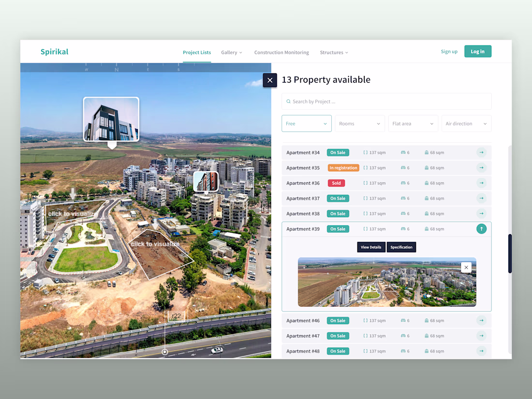Click the building icon in Apartment #34 row
Image resolution: width=532 pixels, height=399 pixels.
427,152
